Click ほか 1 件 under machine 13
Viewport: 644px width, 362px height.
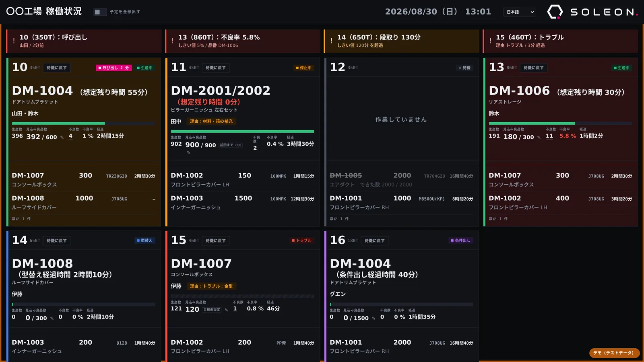pyautogui.click(x=498, y=219)
